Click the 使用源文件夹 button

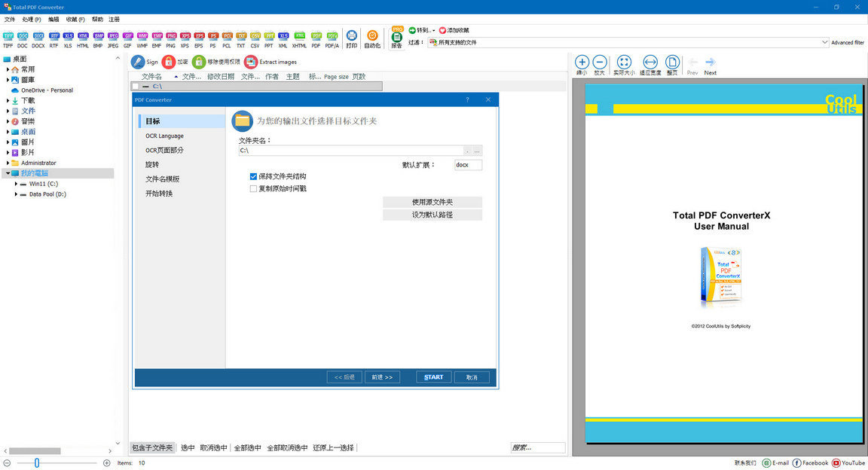(x=432, y=202)
